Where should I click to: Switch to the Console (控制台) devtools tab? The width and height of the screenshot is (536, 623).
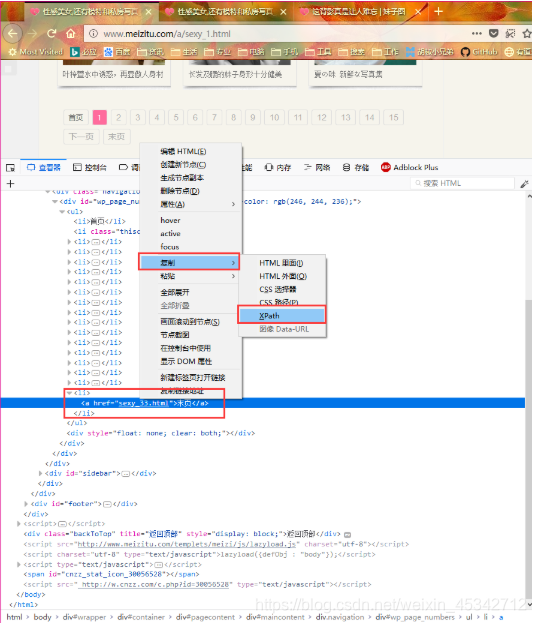pos(90,168)
